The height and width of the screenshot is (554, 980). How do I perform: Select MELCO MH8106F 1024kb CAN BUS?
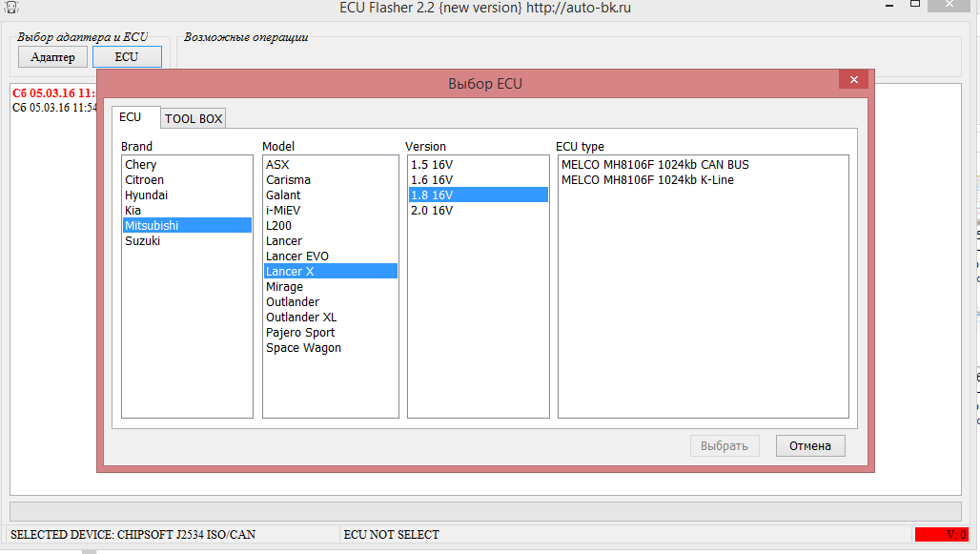pos(704,164)
